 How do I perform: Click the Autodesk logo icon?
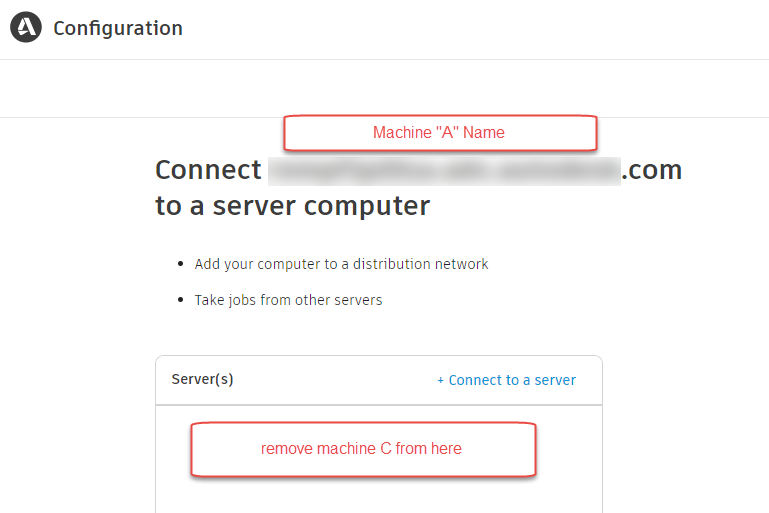pos(26,28)
